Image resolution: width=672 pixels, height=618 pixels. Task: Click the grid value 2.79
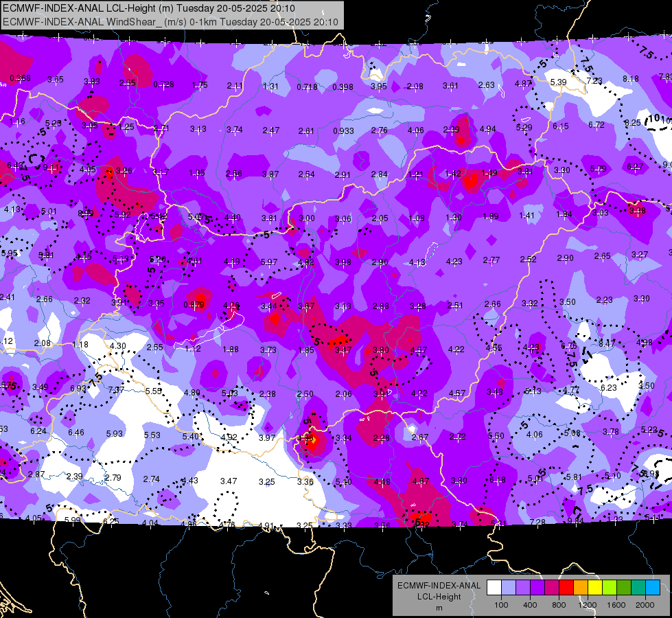coord(113,477)
